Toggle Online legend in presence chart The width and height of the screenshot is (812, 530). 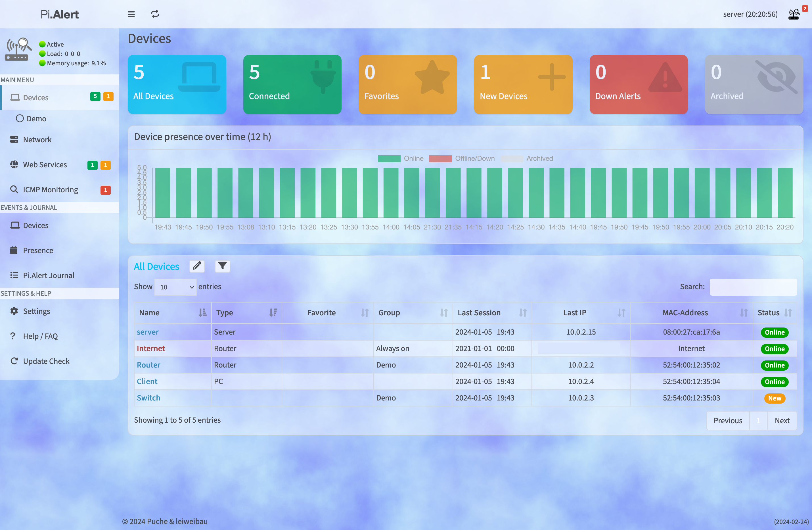[x=389, y=159]
